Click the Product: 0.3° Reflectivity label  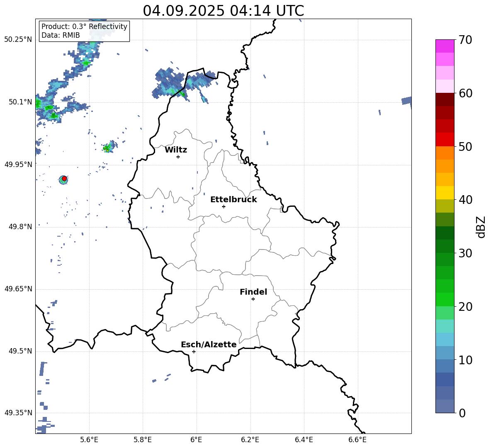coord(84,27)
